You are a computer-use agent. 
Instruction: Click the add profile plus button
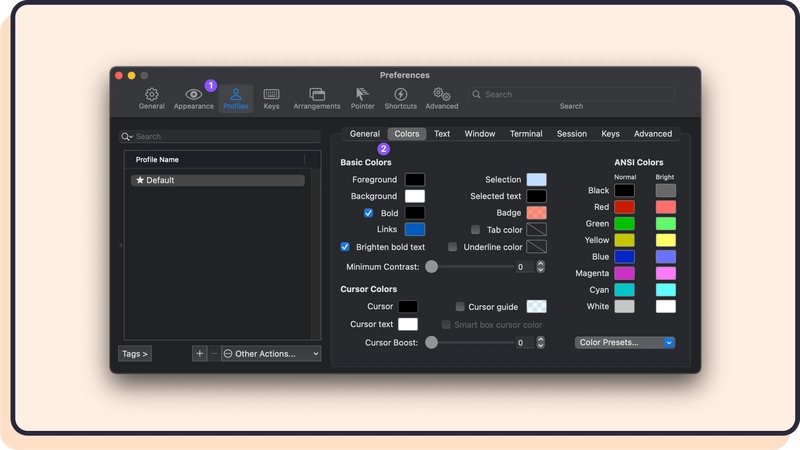pyautogui.click(x=199, y=354)
